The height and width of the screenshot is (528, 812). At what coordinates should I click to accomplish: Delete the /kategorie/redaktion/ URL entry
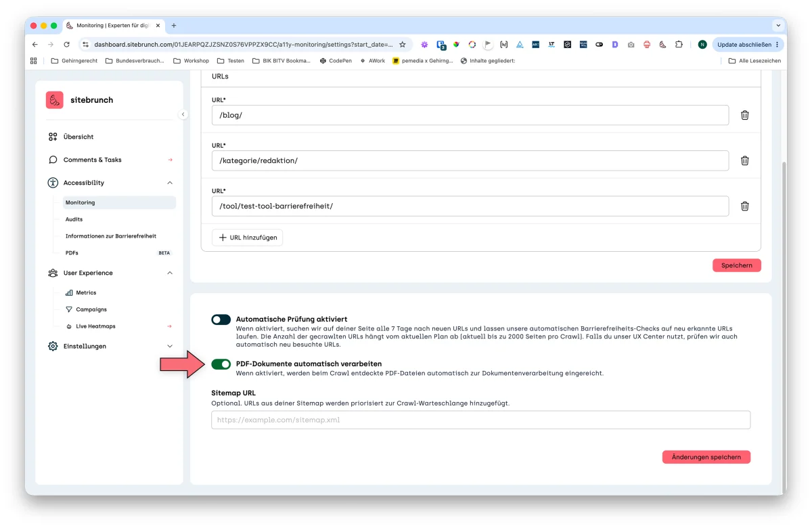[x=744, y=160]
